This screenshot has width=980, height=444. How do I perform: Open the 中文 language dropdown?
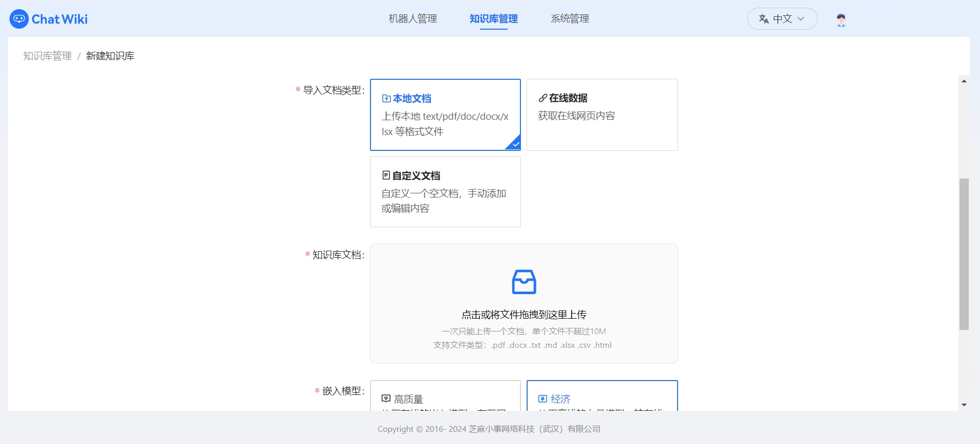(782, 19)
